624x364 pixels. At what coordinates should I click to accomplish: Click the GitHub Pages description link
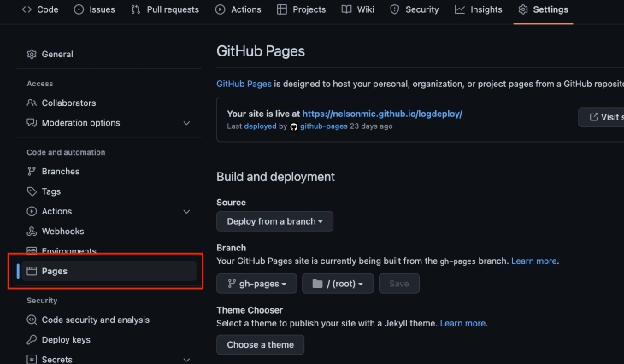244,84
